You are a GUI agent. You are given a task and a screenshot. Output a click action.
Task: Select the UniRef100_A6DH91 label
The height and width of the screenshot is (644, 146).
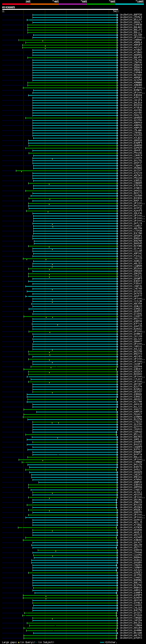131,55
